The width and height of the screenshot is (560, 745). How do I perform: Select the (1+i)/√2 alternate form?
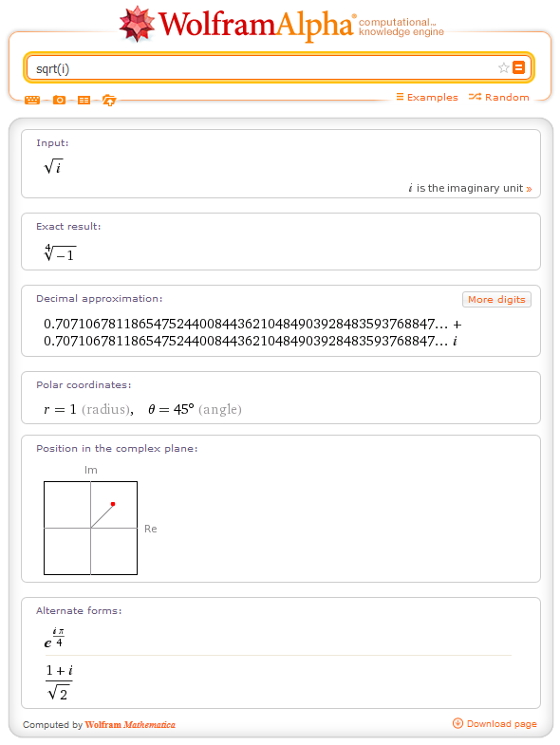pyautogui.click(x=60, y=682)
